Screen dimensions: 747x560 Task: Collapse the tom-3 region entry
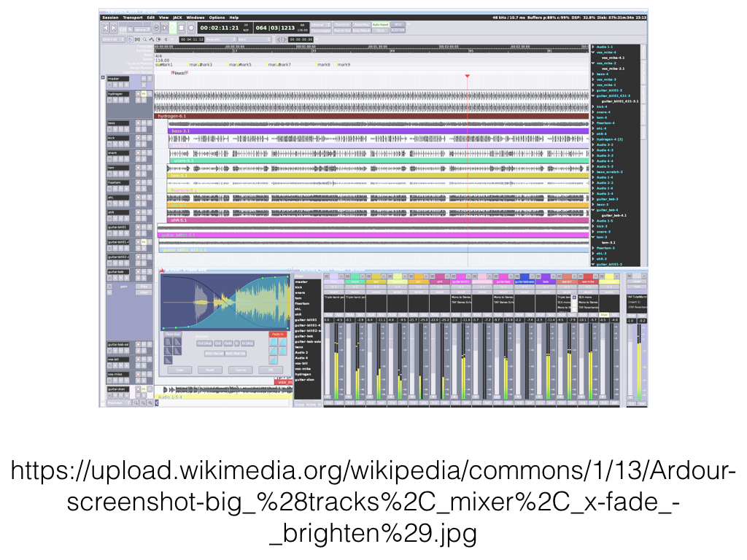coord(593,237)
